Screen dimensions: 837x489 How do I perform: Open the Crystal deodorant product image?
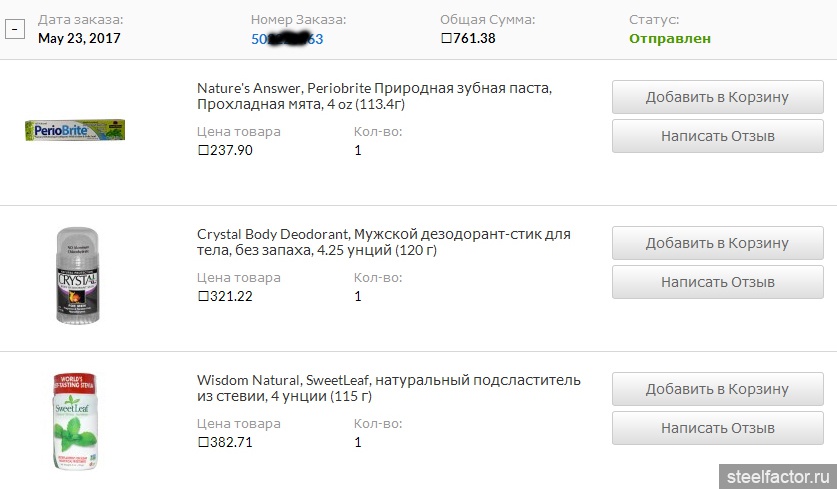[x=77, y=275]
